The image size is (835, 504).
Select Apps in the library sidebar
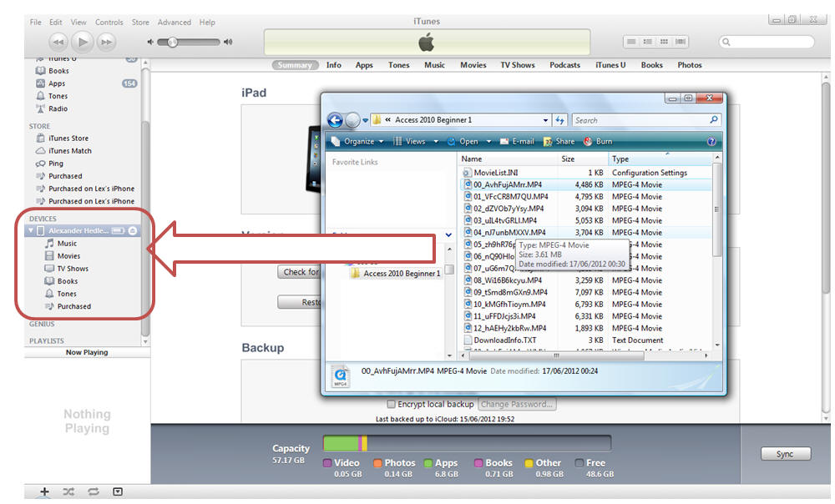point(57,83)
